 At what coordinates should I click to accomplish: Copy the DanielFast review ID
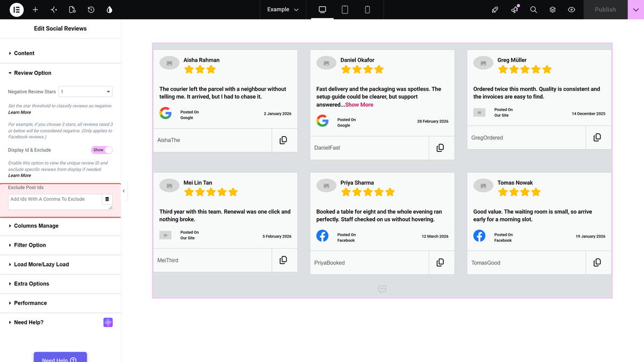(x=440, y=147)
